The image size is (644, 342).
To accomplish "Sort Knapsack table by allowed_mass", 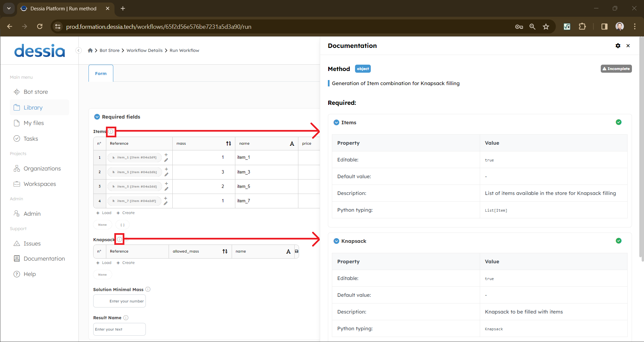I will (x=225, y=251).
